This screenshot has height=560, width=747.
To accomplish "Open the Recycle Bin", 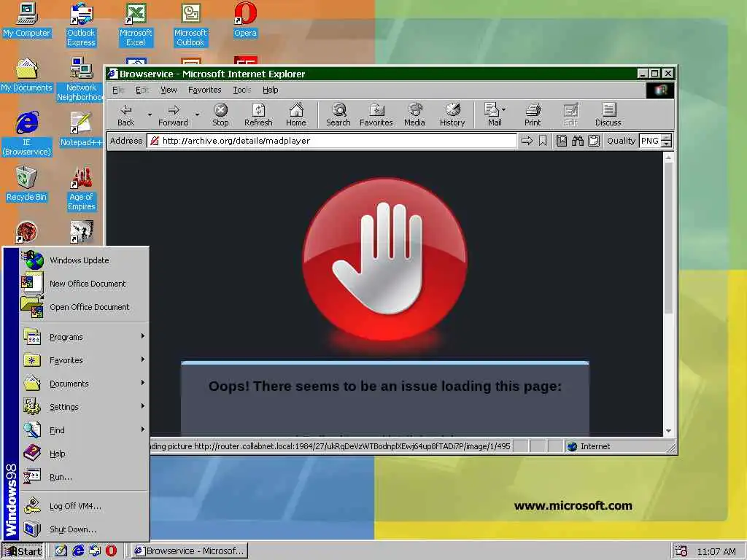I will [x=26, y=184].
